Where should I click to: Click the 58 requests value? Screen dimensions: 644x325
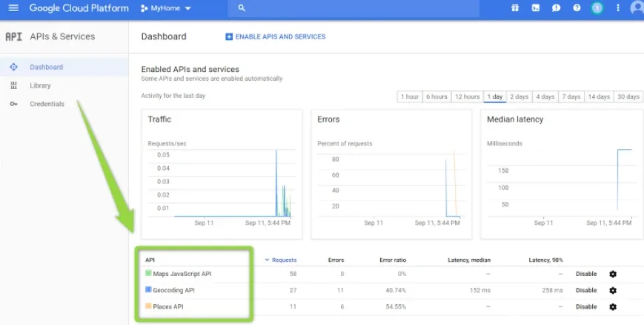(x=293, y=274)
